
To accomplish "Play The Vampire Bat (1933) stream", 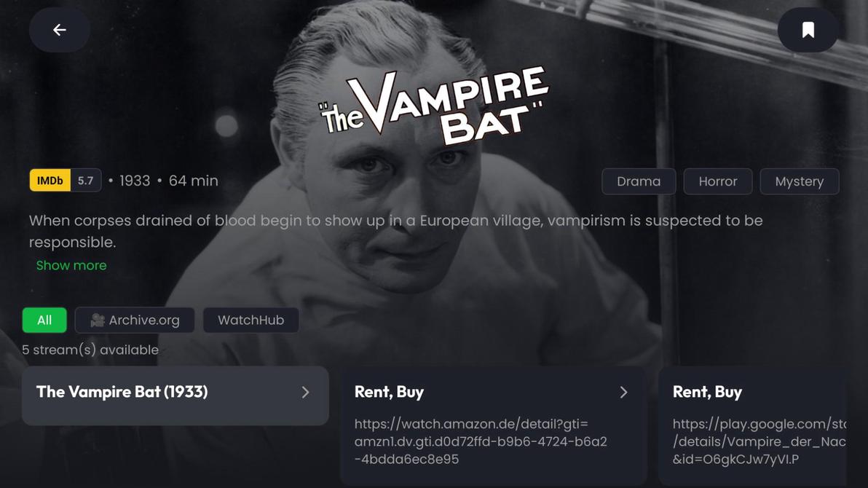I will (175, 395).
